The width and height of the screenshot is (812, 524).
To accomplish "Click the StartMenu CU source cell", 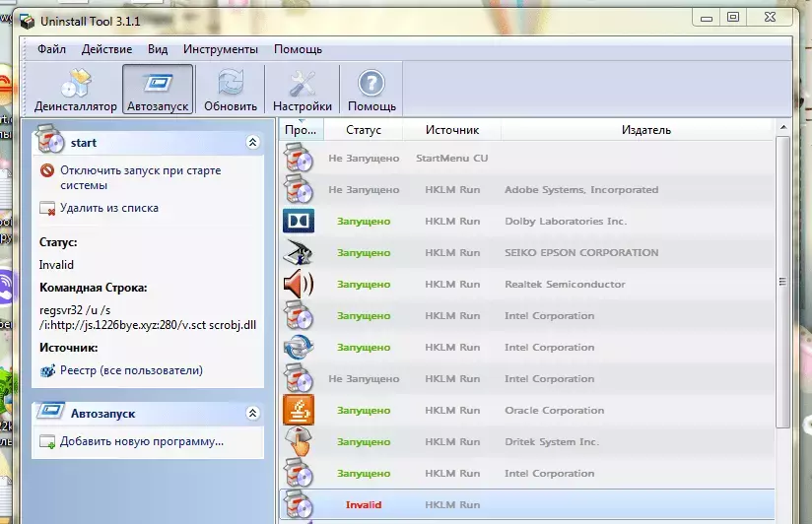I will tap(451, 158).
